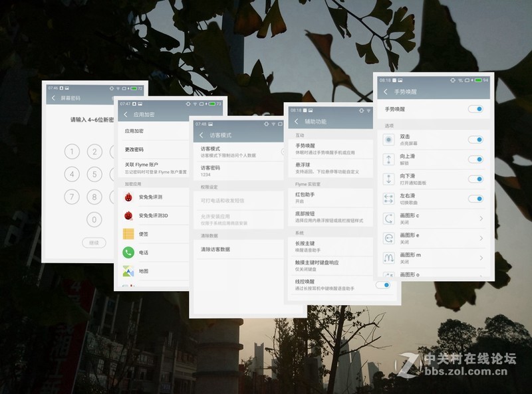Expand the 画图形 c gesture options

click(481, 218)
